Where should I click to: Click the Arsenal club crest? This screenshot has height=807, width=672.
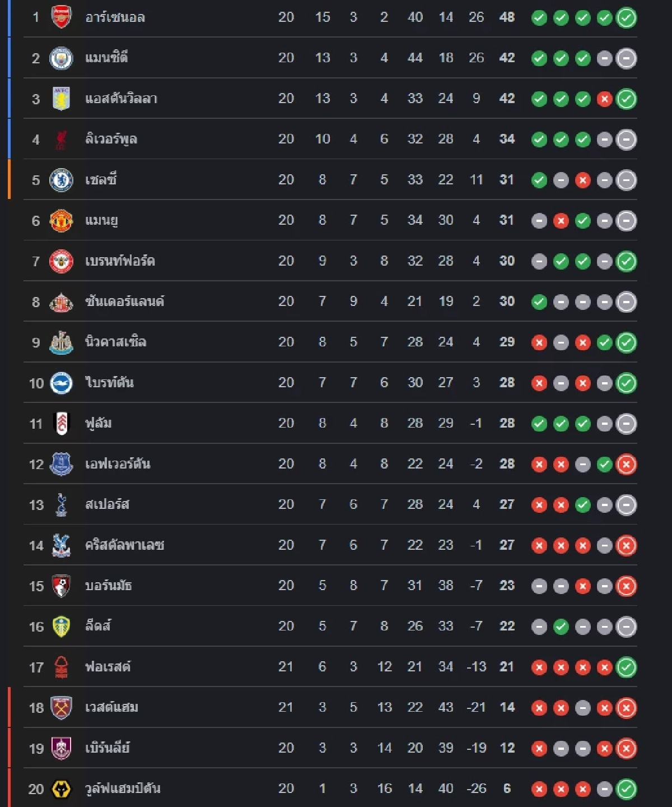pos(61,17)
